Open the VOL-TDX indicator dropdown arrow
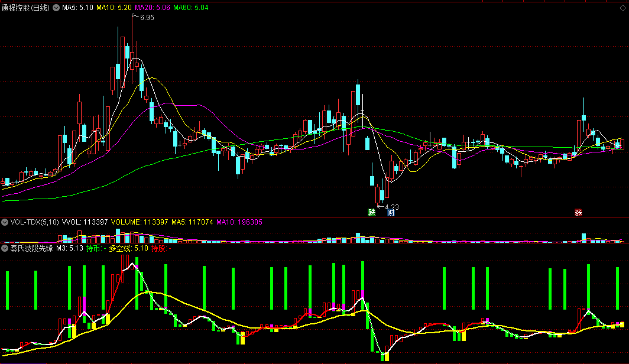 [5, 222]
